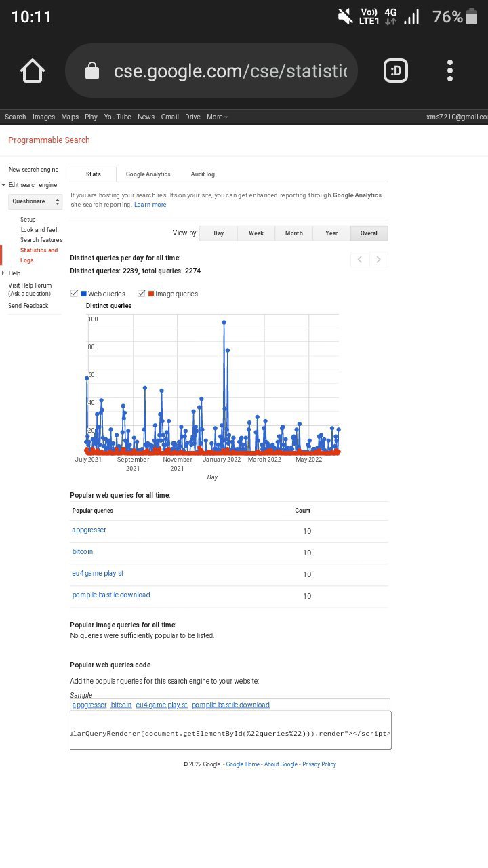Click the bitcoin popular query link
The height and width of the screenshot is (868, 488).
pyautogui.click(x=83, y=552)
